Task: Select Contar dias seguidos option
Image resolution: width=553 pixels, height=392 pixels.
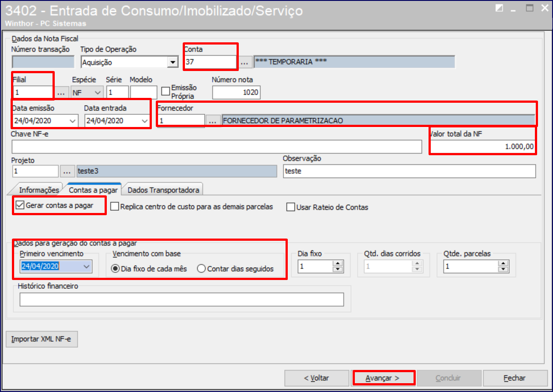Action: coord(201,269)
